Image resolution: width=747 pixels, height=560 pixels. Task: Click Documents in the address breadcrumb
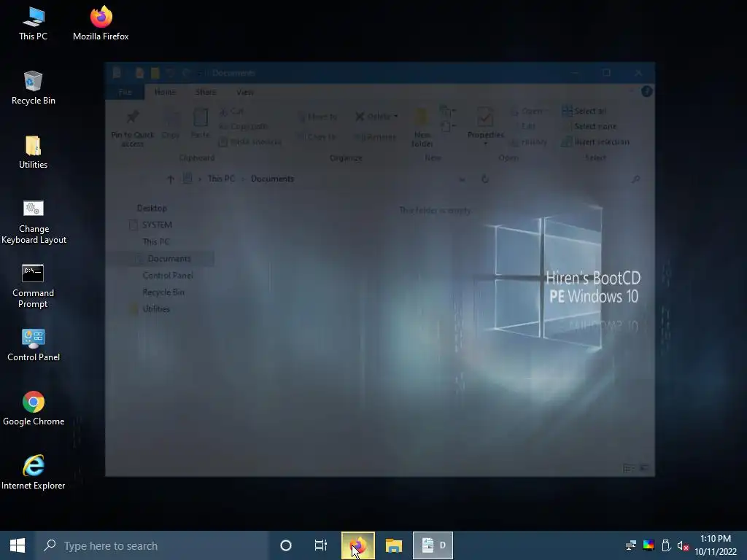(x=273, y=179)
